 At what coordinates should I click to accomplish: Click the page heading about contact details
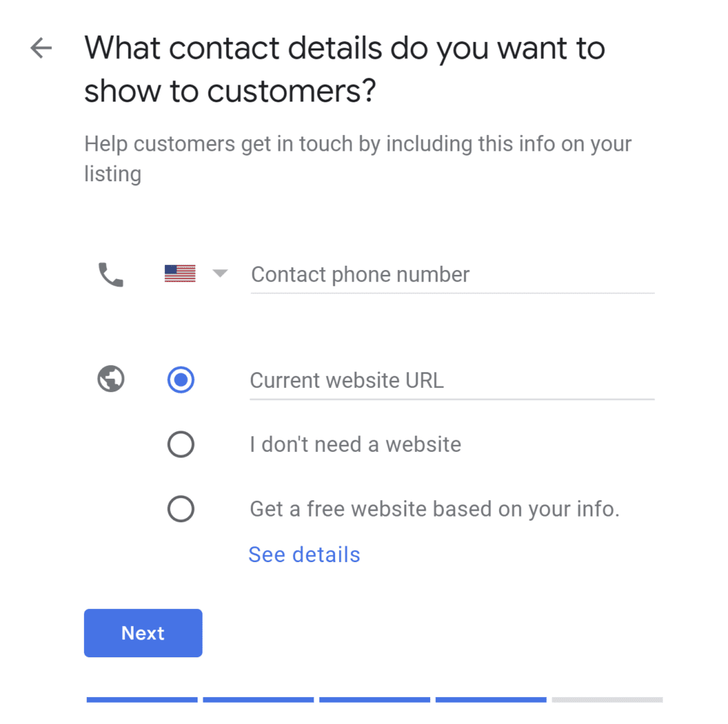345,69
